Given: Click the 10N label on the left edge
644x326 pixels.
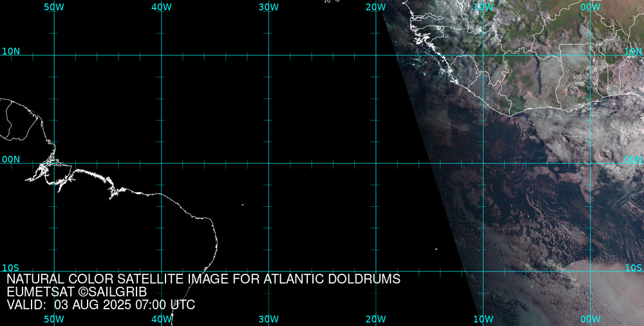Looking at the screenshot, I should click(x=11, y=52).
